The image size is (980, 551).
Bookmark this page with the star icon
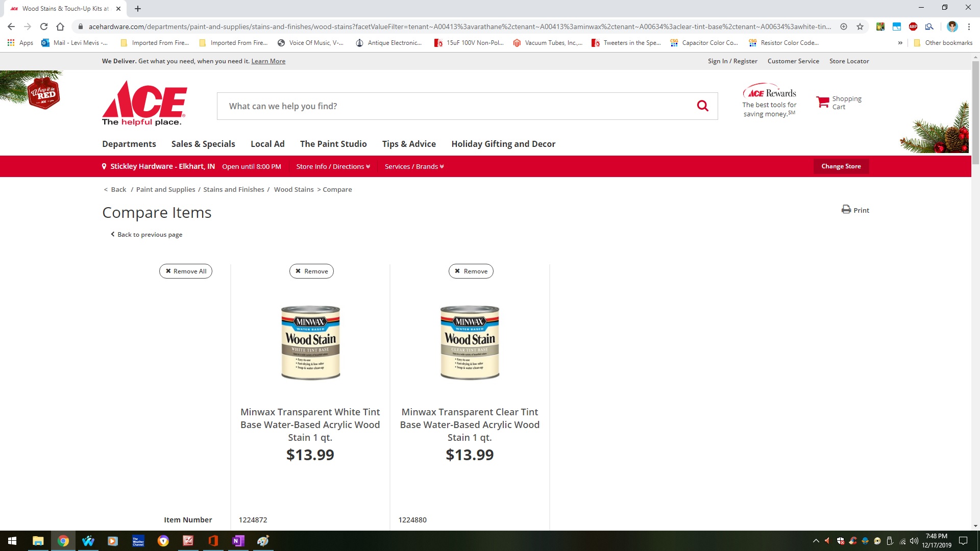point(860,27)
